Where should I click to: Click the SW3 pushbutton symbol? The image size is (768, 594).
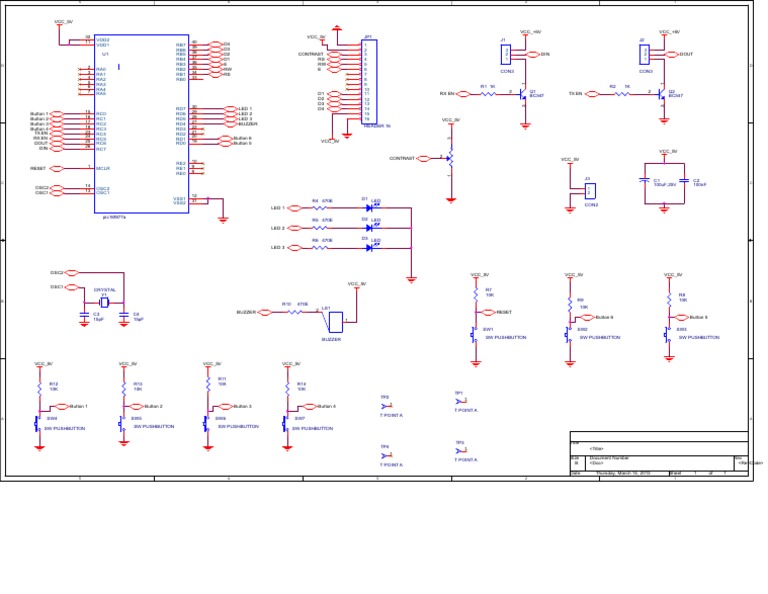[x=667, y=335]
